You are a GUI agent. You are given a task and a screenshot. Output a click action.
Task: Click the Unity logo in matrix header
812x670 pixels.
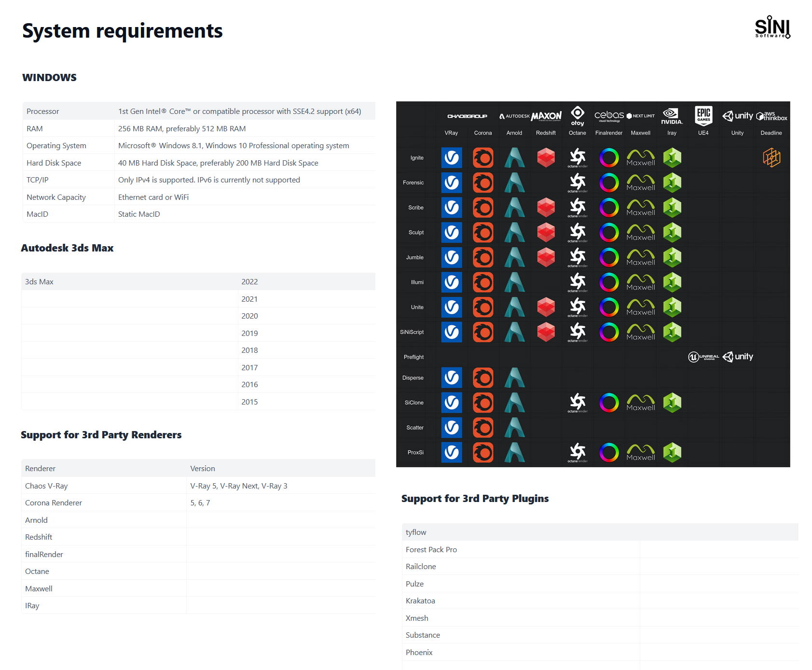737,116
